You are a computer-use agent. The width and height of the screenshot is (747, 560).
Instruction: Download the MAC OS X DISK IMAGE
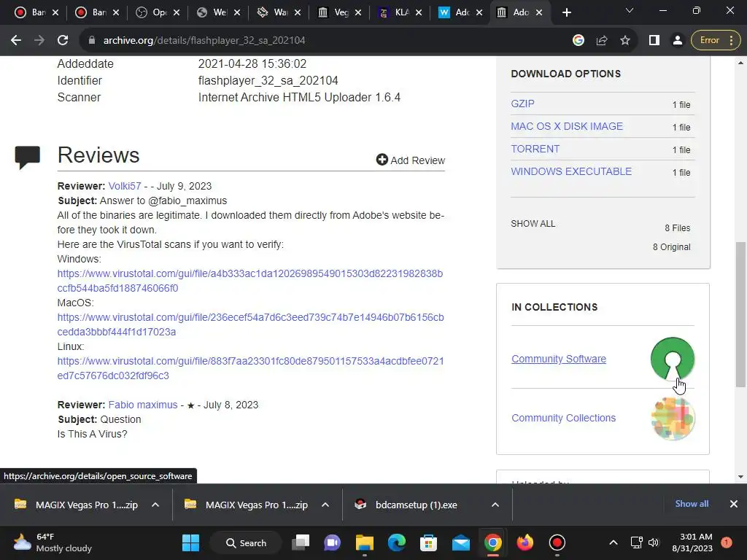(566, 126)
